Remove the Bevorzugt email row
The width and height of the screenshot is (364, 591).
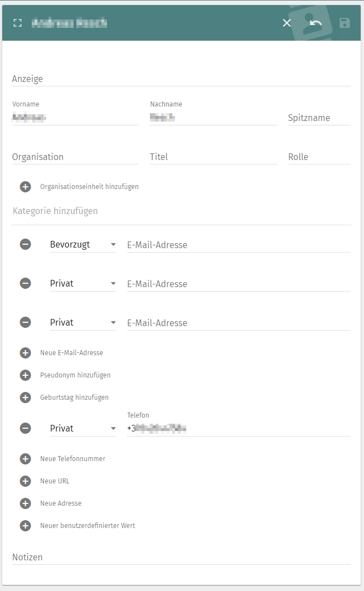tap(26, 244)
